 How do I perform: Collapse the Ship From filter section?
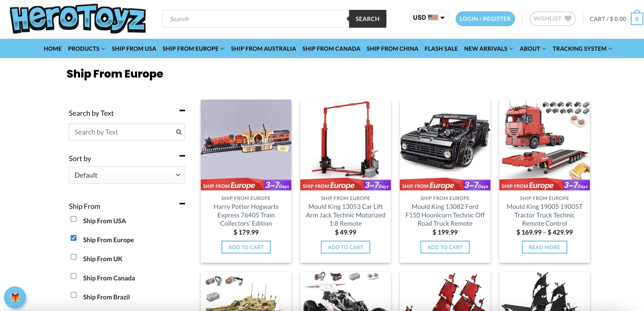click(182, 204)
